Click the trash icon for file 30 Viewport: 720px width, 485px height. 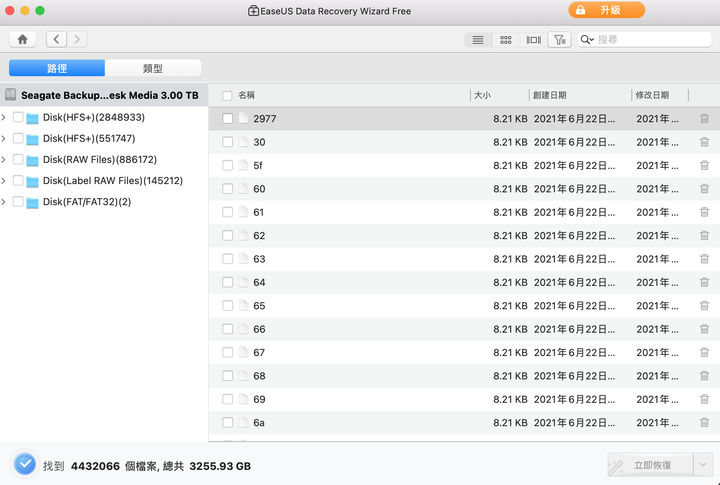click(704, 142)
